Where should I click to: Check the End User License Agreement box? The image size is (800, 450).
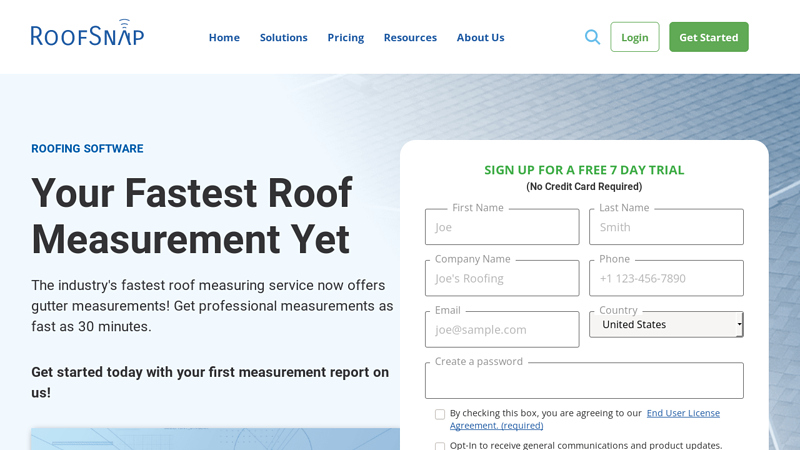(x=440, y=414)
